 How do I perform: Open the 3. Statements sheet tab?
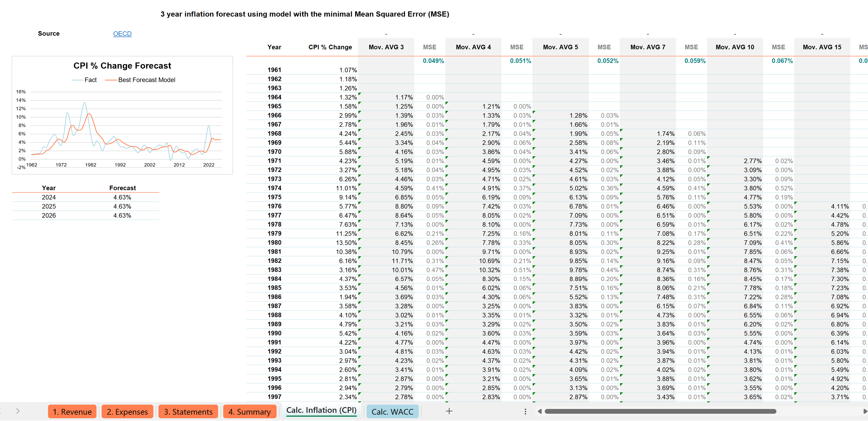[188, 411]
